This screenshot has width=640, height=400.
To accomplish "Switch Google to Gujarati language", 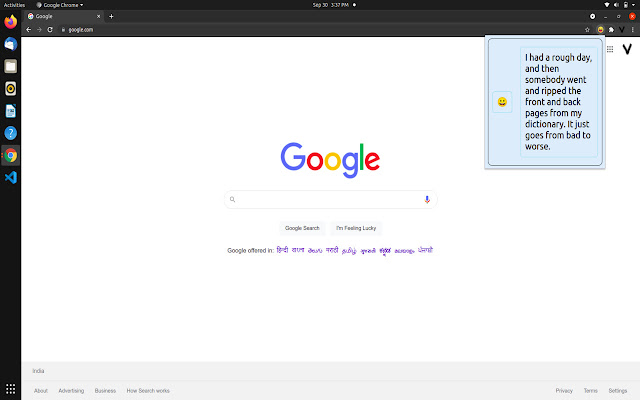I will coord(368,250).
